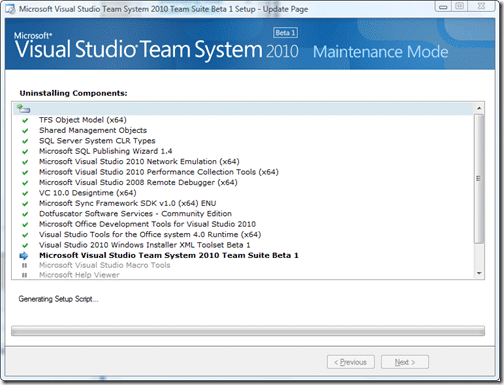Click the Uninstalling Components heading

tap(73, 93)
